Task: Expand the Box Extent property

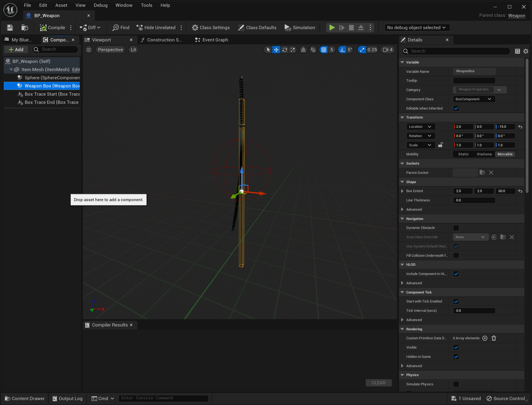Action: click(402, 191)
